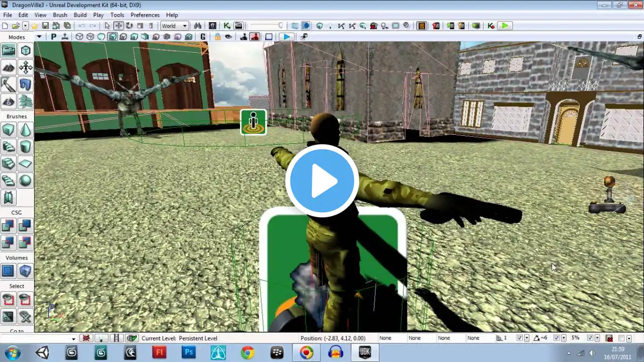Open the scale snap percentage dropdown
This screenshot has height=362, width=644.
tap(597, 338)
